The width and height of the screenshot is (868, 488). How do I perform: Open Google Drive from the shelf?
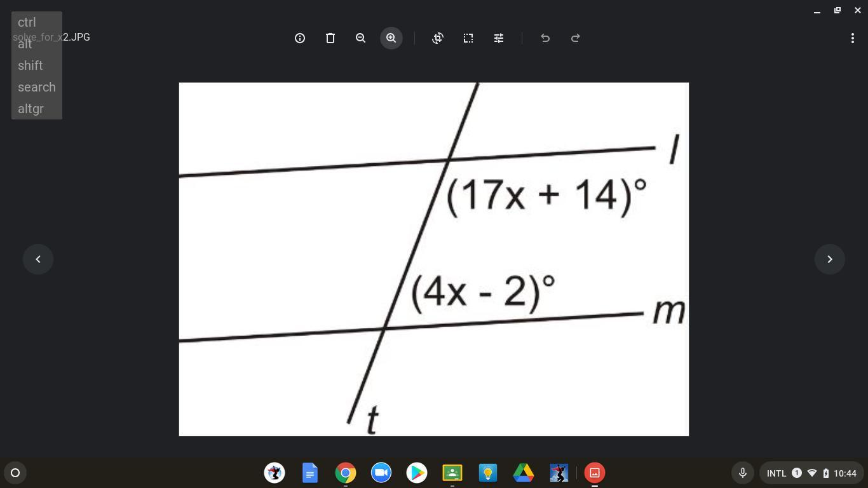(x=524, y=473)
